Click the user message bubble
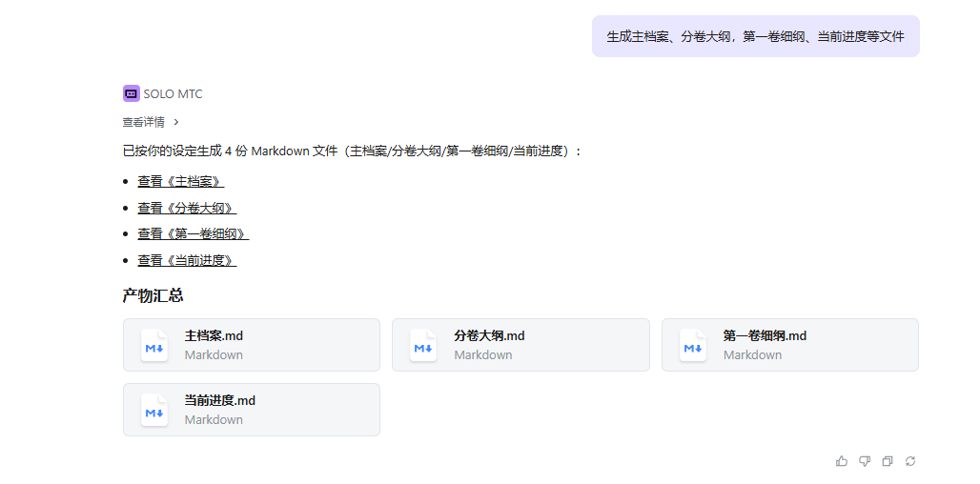This screenshot has width=980, height=484. pos(755,36)
